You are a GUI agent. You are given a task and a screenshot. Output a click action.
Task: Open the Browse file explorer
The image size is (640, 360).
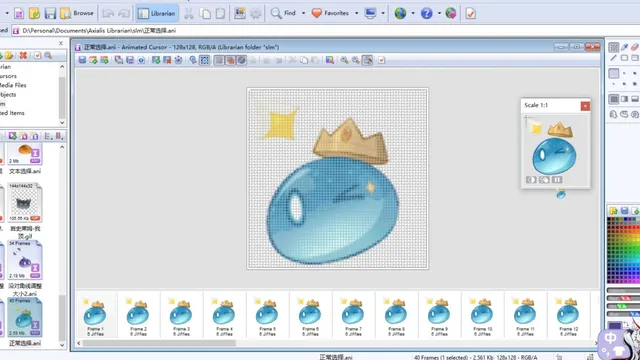pos(77,13)
